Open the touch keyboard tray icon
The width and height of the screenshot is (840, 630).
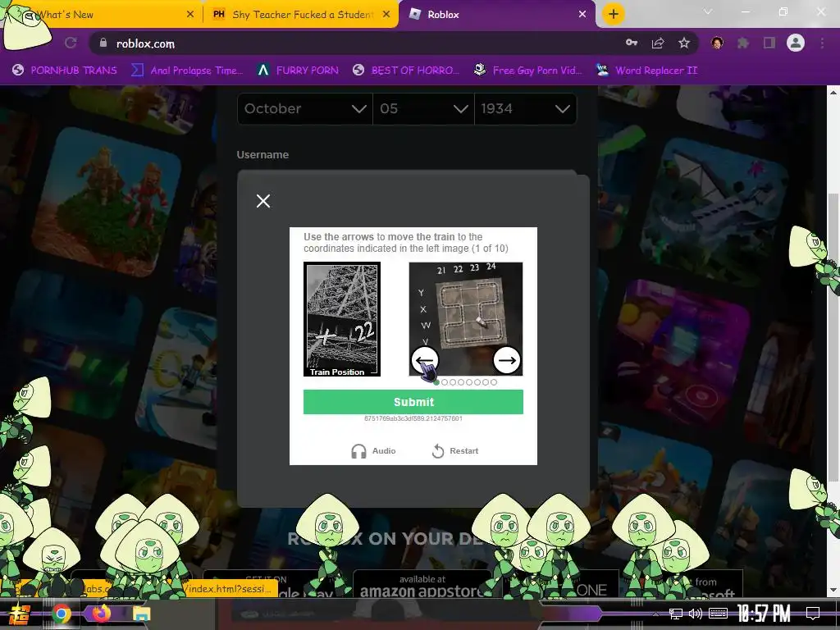(718, 614)
